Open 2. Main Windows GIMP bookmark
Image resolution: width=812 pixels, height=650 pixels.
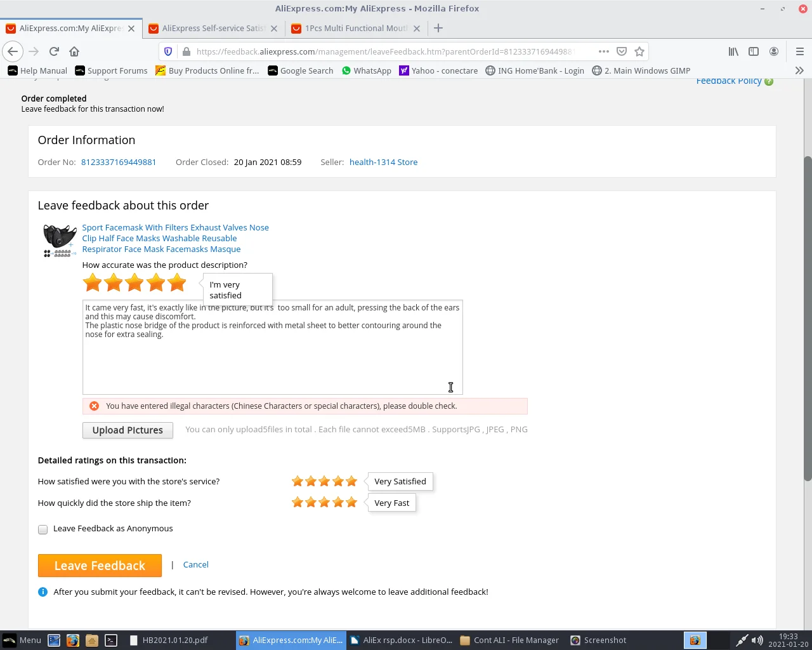click(641, 70)
